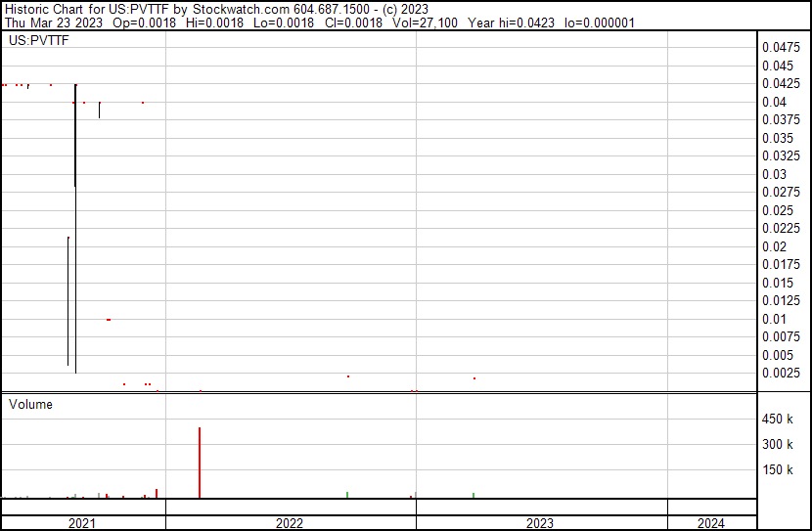Click the Hi=0.0018 high price text
This screenshot has width=812, height=531.
coord(214,22)
